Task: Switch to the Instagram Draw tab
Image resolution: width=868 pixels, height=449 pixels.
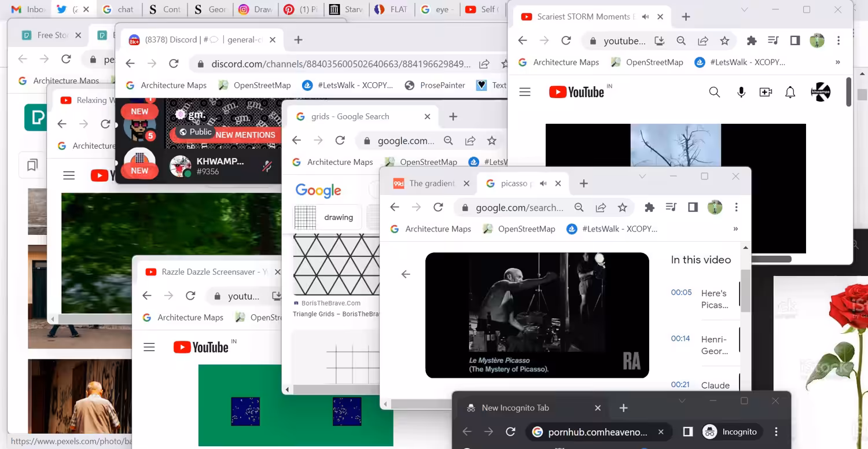Action: (x=255, y=9)
